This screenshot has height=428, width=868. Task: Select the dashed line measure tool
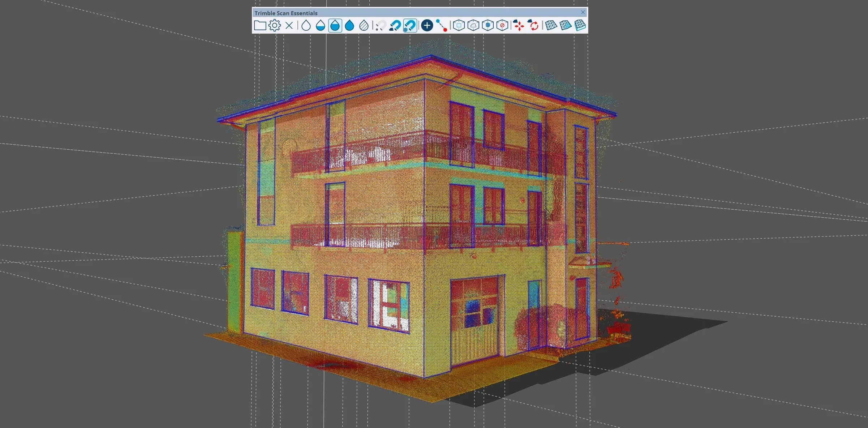pos(441,26)
